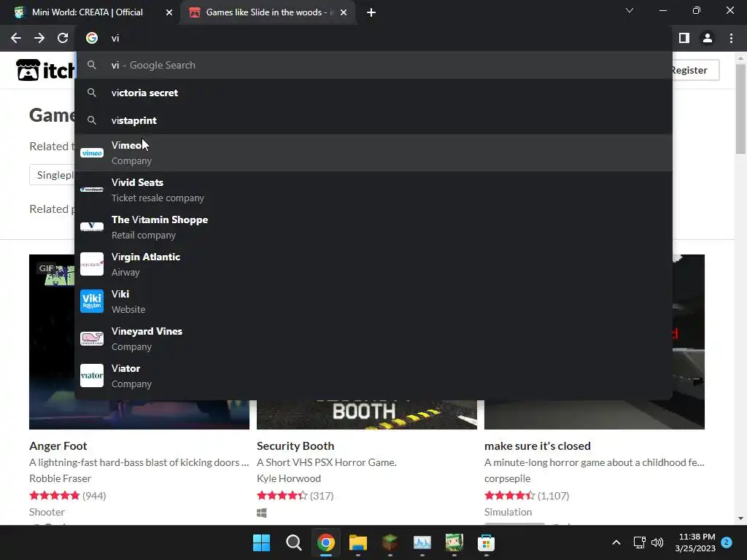Click the Virgin Atlantic logo icon

[92, 264]
